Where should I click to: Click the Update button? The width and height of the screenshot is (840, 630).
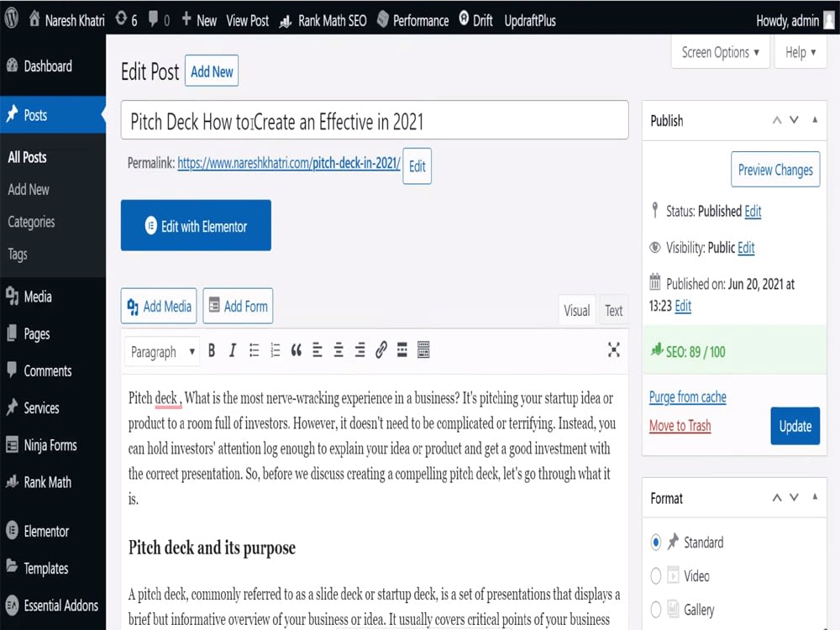pyautogui.click(x=795, y=426)
